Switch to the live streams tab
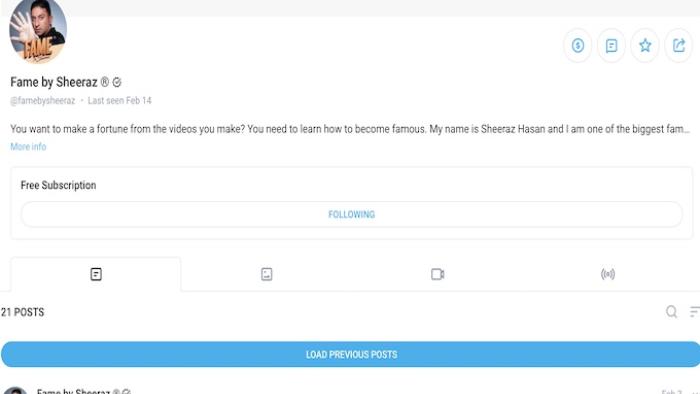This screenshot has width=700, height=394. [608, 274]
